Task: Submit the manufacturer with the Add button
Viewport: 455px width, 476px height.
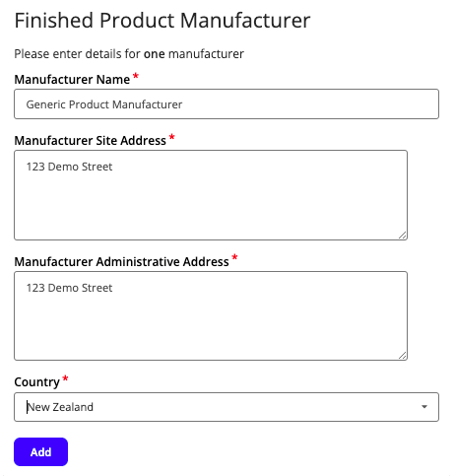Action: [x=40, y=451]
